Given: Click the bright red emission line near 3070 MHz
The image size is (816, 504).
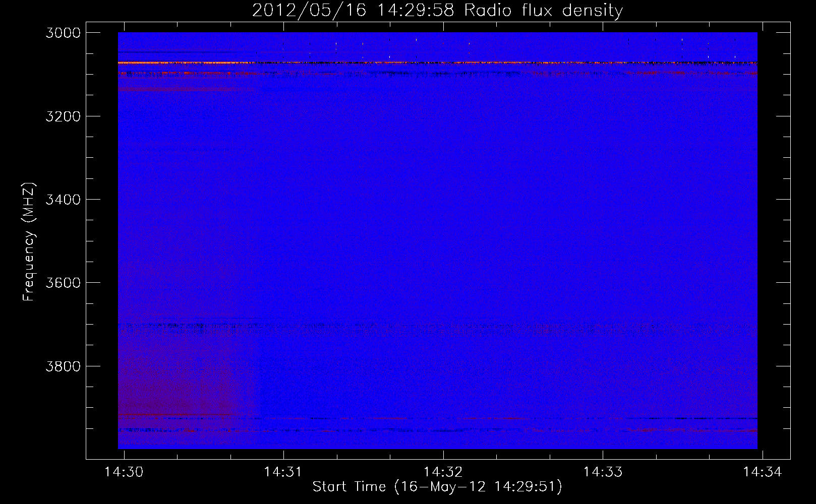Looking at the screenshot, I should click(x=437, y=62).
